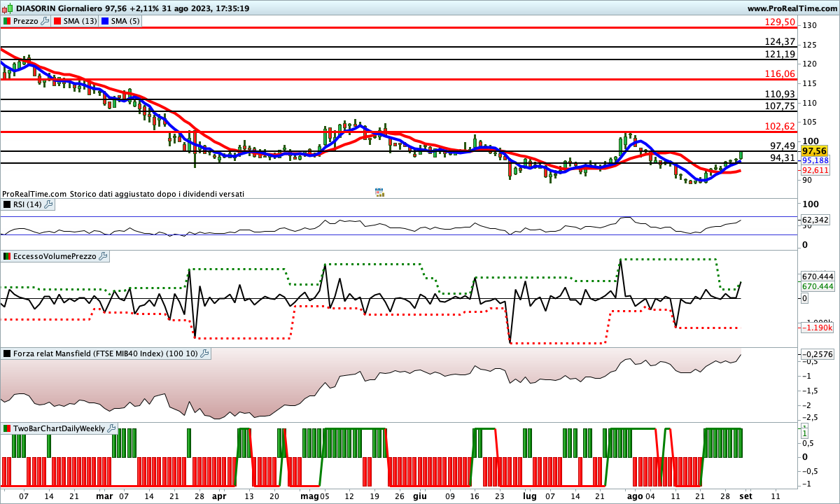840x504 pixels.
Task: Click the DIASORIN Giornaliero chart title
Action: coord(132,8)
